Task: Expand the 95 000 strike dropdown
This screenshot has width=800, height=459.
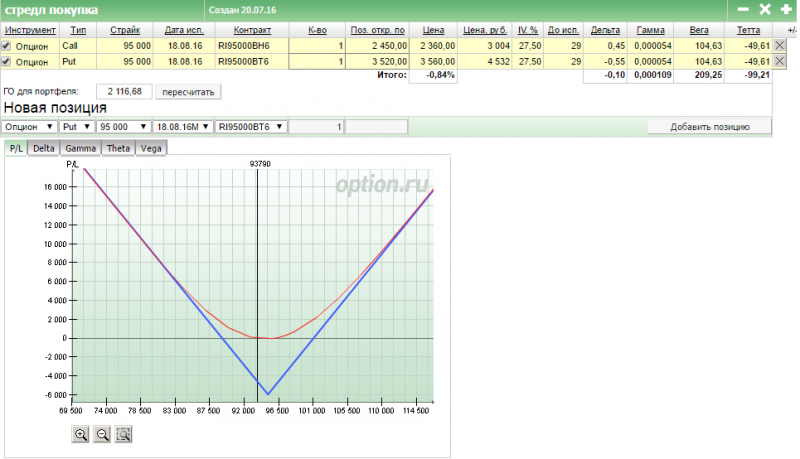Action: coord(123,127)
